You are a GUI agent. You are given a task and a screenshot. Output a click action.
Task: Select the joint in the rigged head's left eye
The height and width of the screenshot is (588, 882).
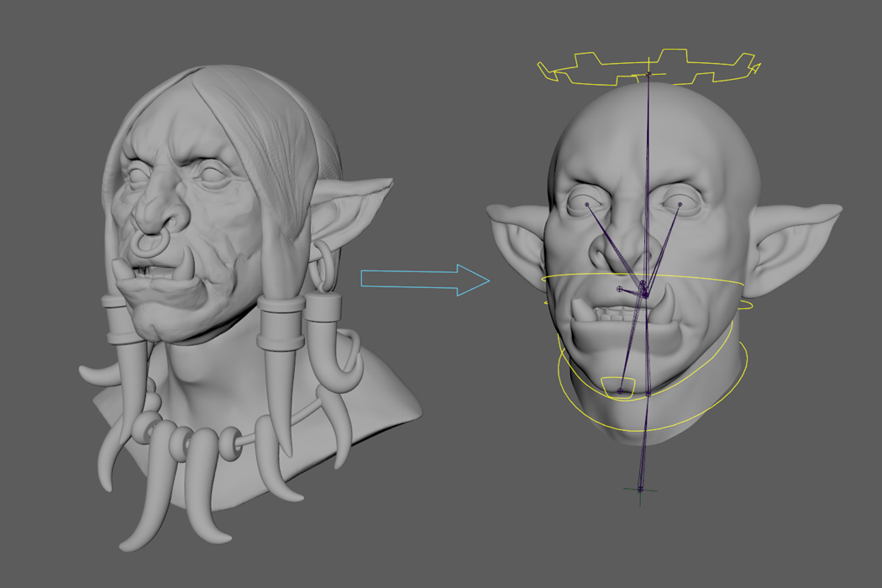[587, 204]
